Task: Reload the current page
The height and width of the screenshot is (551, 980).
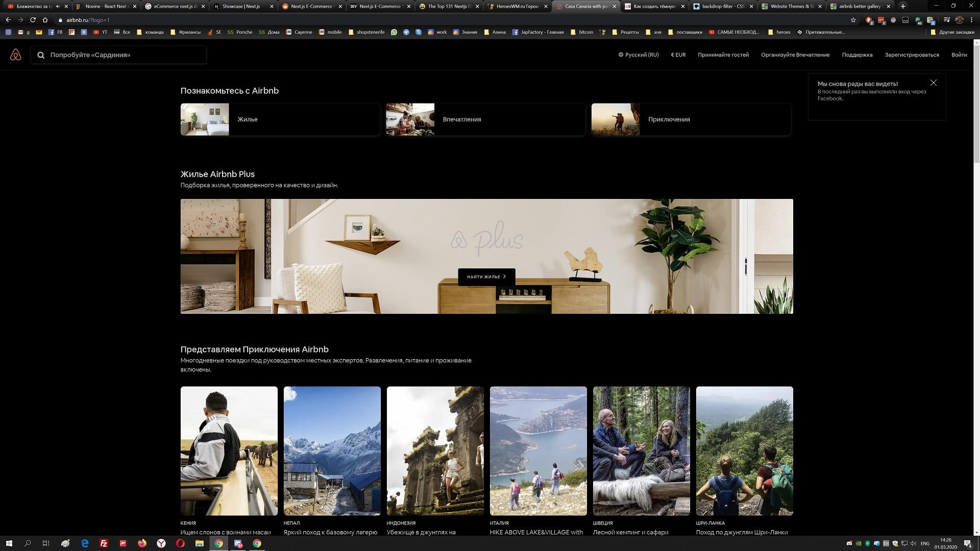Action: [x=33, y=20]
